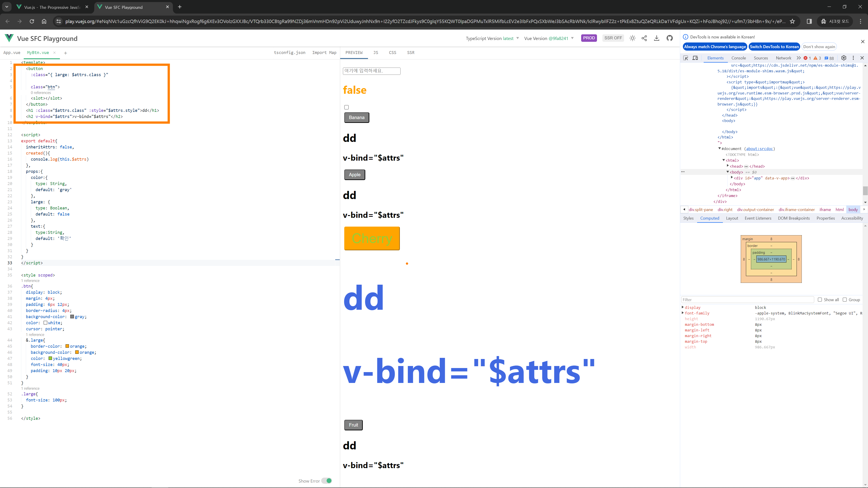Add new file plus icon beside MyBtn.vue

[x=65, y=53]
